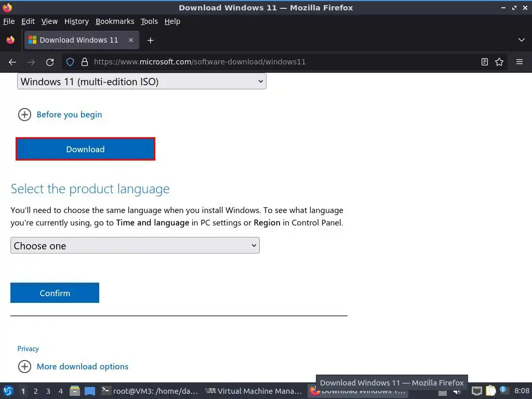Click the 8:08 clock
The width and height of the screenshot is (532, 399).
[x=522, y=391]
